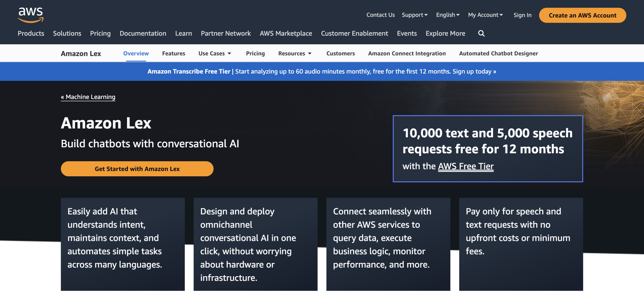The width and height of the screenshot is (644, 307).
Task: Open the Resources dropdown
Action: pos(295,54)
